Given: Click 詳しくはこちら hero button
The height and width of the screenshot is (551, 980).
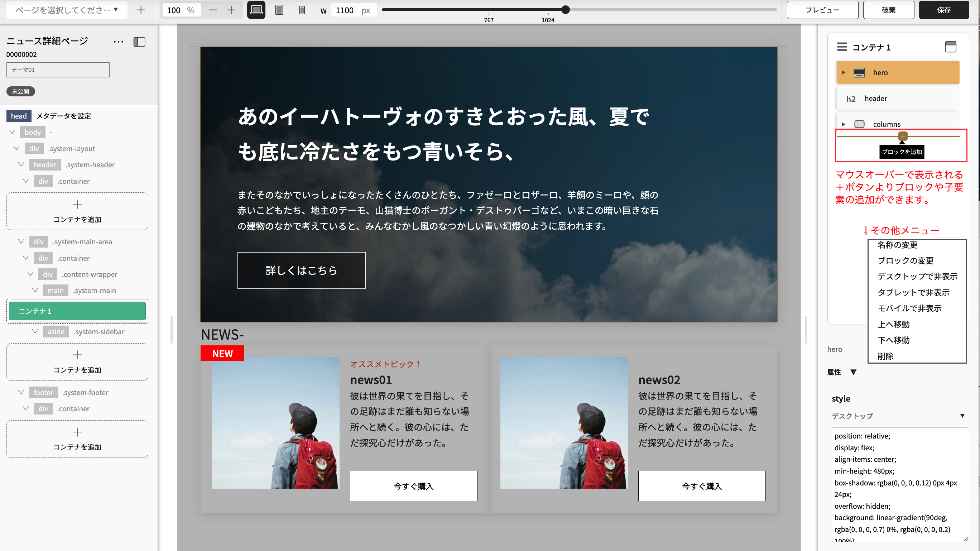Looking at the screenshot, I should pyautogui.click(x=301, y=270).
